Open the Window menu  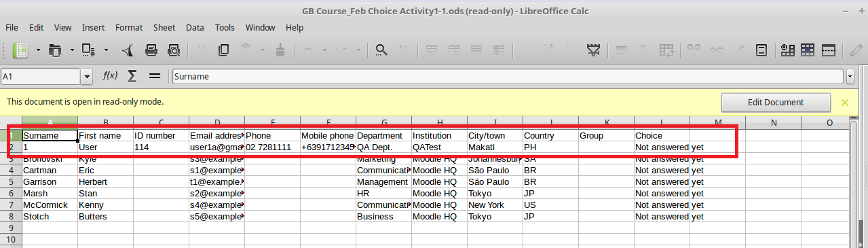261,28
